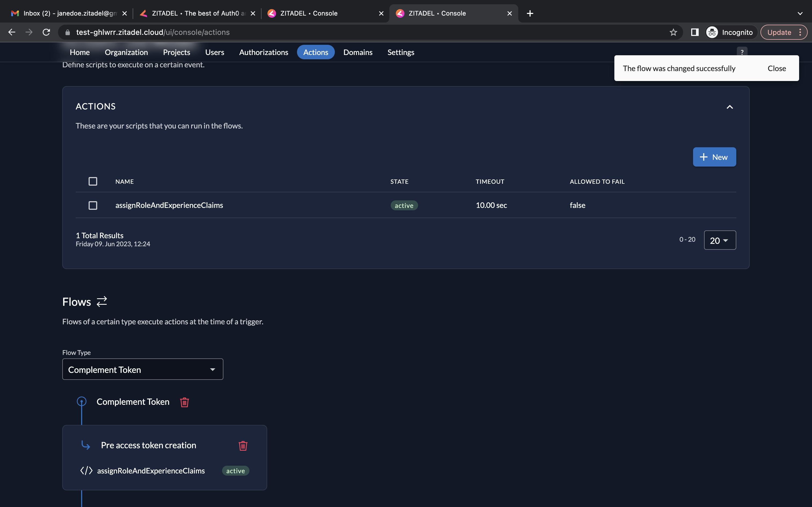This screenshot has height=507, width=812.
Task: Click the browser address bar URL
Action: click(153, 32)
